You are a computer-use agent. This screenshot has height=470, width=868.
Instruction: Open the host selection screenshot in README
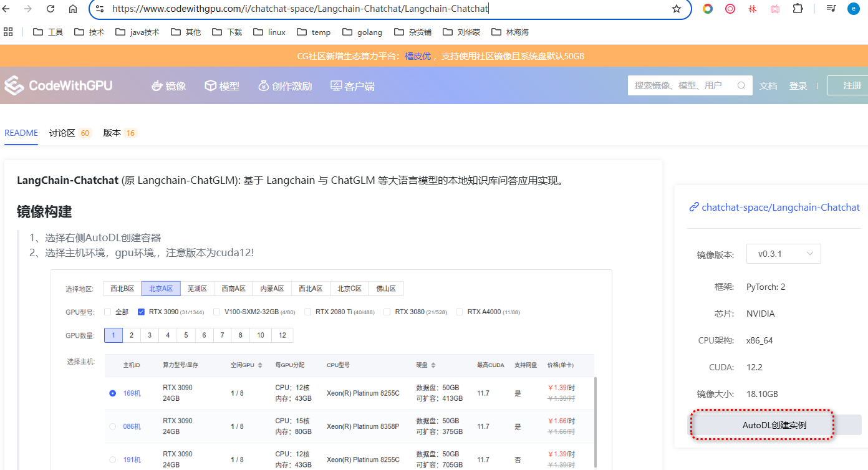click(330, 370)
